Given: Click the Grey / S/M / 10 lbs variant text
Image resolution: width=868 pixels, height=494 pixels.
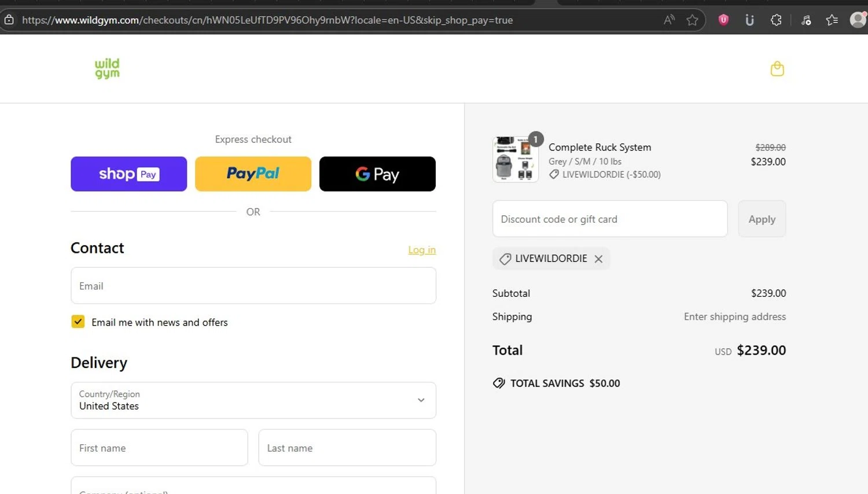Looking at the screenshot, I should point(585,162).
